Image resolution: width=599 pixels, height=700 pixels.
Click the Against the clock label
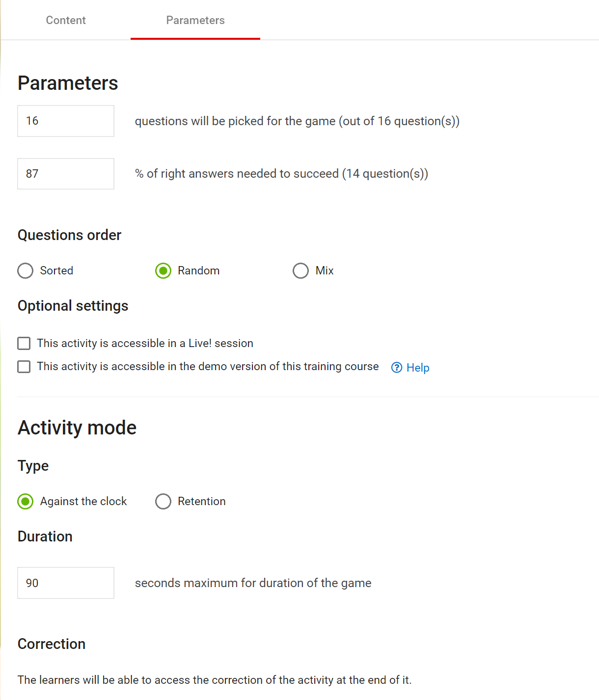click(x=83, y=501)
